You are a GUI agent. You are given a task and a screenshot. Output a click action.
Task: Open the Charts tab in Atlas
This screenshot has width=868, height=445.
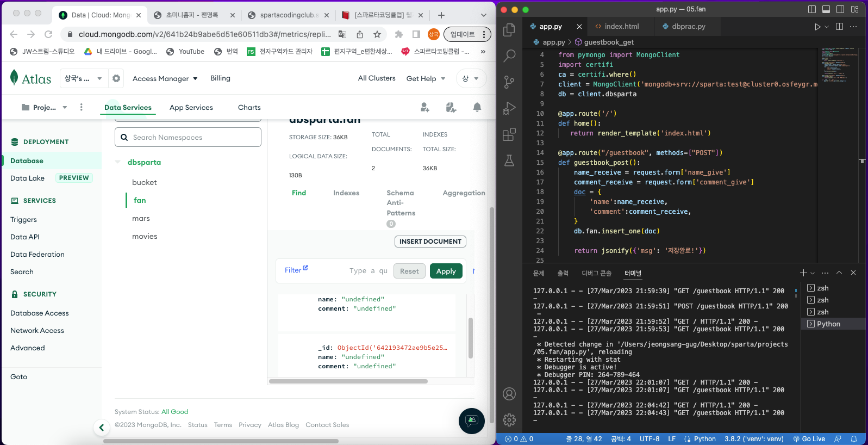(x=249, y=107)
